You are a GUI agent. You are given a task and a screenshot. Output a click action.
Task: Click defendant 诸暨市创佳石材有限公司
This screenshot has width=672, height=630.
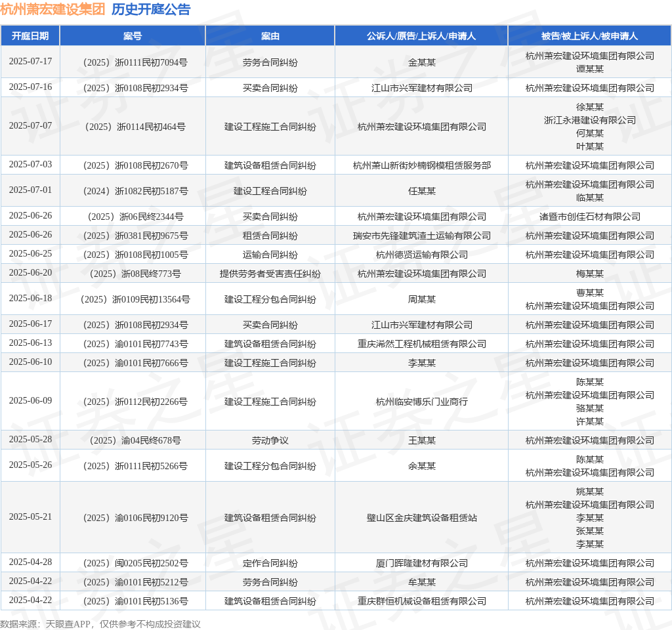[x=590, y=217]
